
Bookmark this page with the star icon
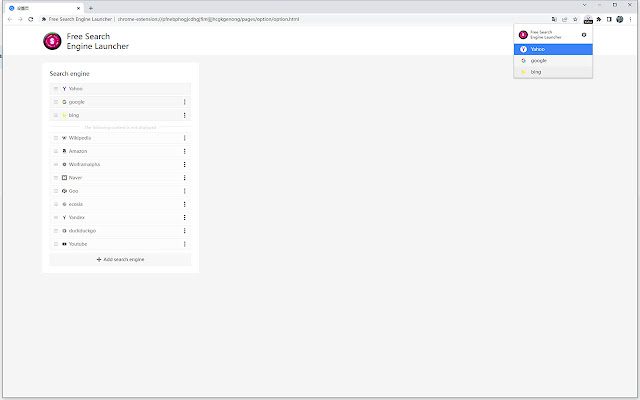[575, 19]
